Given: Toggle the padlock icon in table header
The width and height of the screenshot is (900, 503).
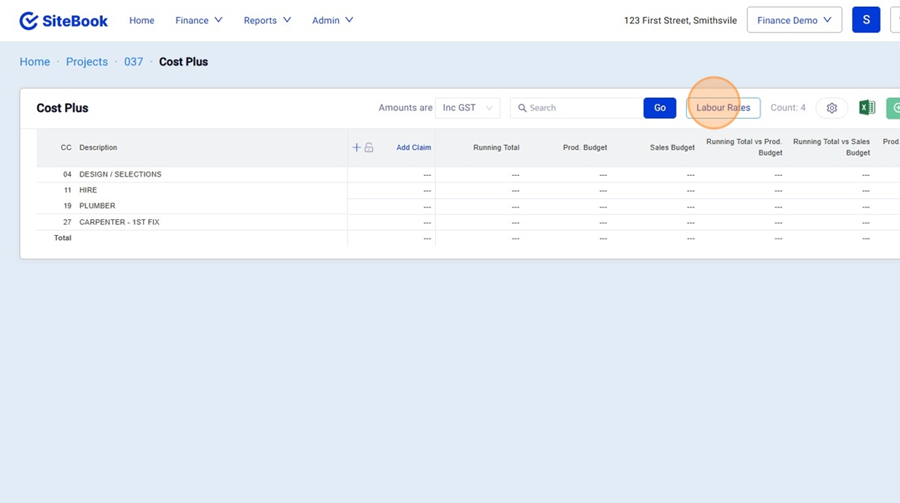Looking at the screenshot, I should tap(369, 148).
